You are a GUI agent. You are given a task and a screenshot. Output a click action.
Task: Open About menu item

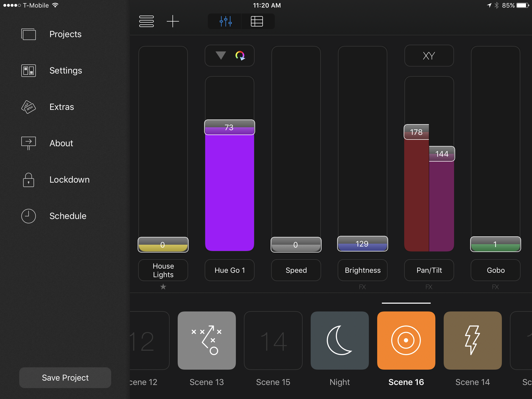coord(61,143)
